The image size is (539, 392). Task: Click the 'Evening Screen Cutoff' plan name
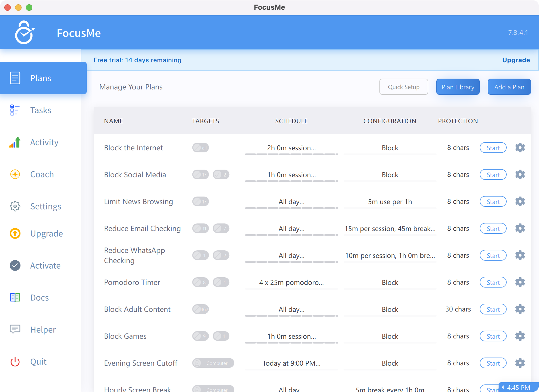click(x=141, y=363)
